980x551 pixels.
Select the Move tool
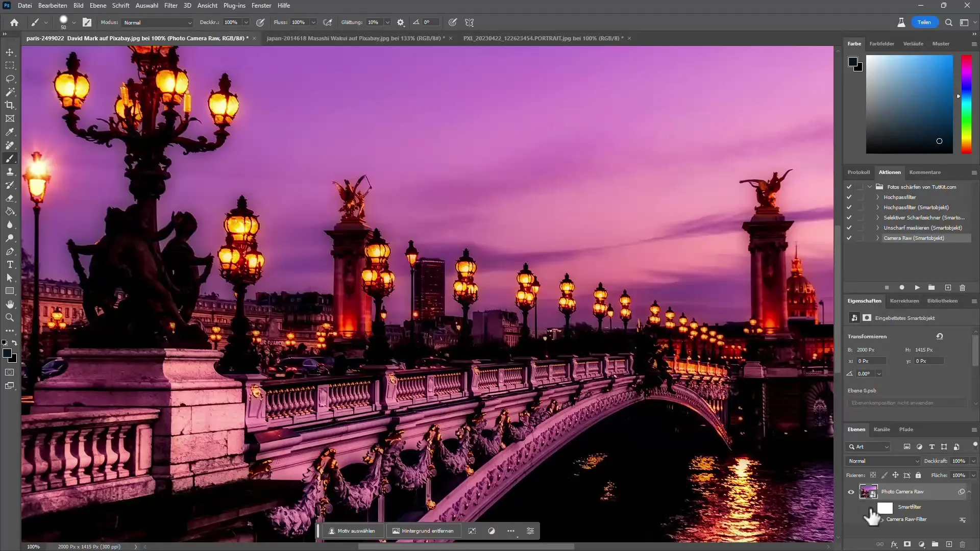[10, 52]
